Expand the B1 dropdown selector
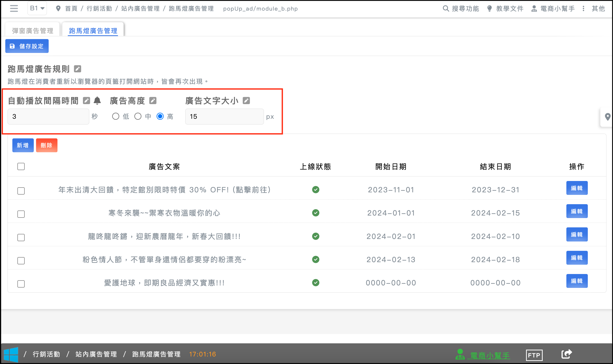The image size is (613, 364). click(37, 8)
